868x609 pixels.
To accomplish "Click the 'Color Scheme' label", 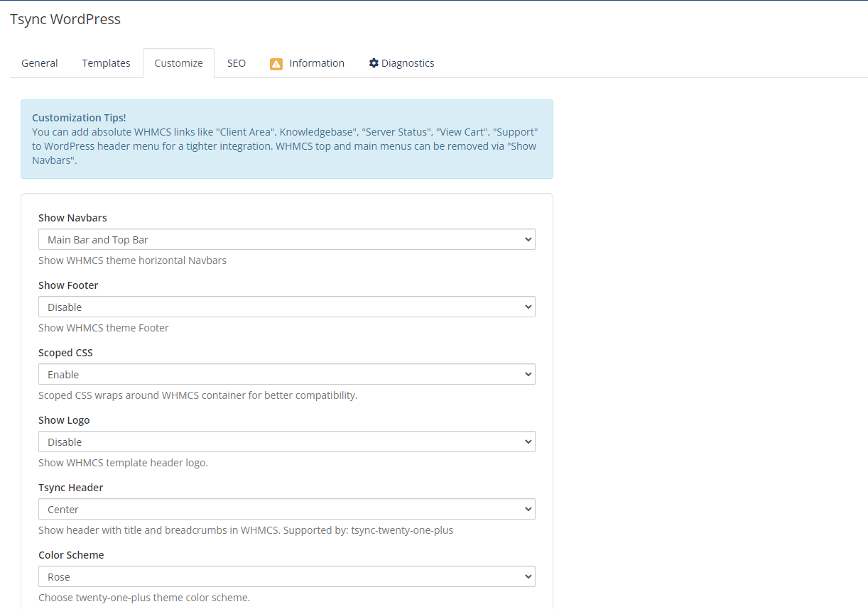I will tap(71, 555).
